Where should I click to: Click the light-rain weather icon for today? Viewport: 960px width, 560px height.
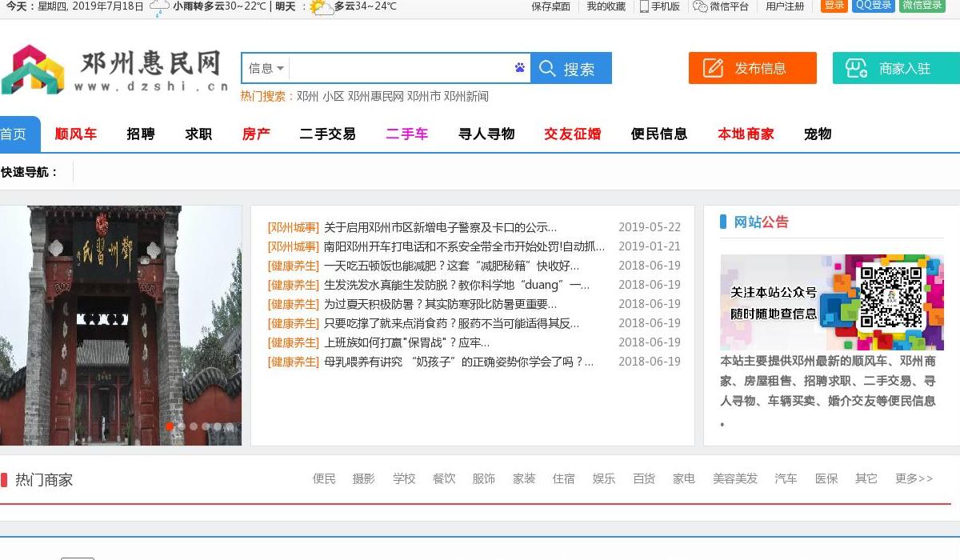pyautogui.click(x=160, y=7)
